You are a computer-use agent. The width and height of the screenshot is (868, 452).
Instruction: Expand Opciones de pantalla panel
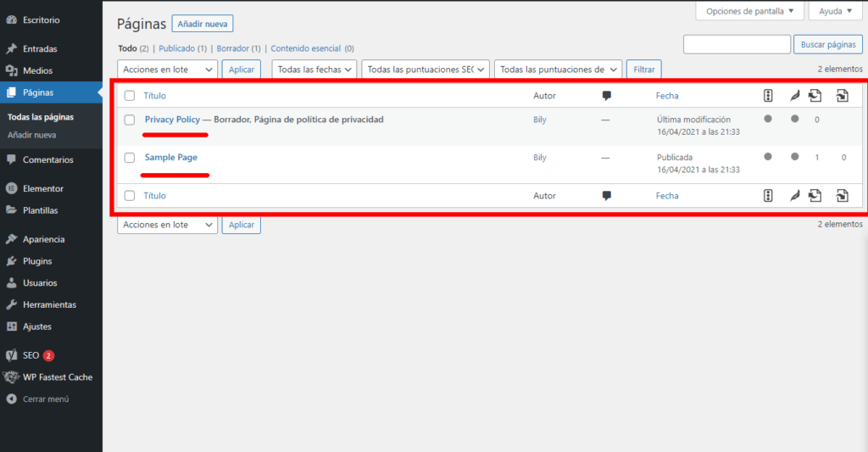click(749, 11)
